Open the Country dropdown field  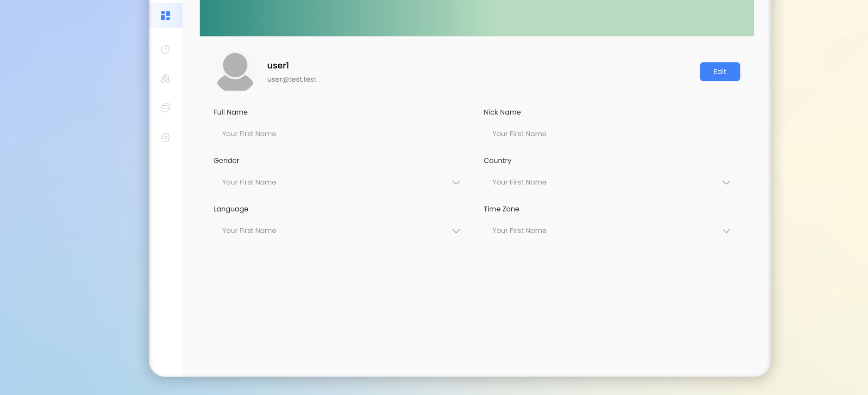click(x=612, y=182)
